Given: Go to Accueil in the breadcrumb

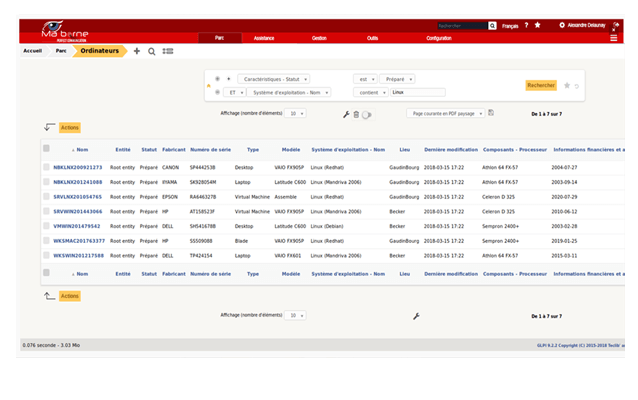Looking at the screenshot, I should tap(33, 51).
